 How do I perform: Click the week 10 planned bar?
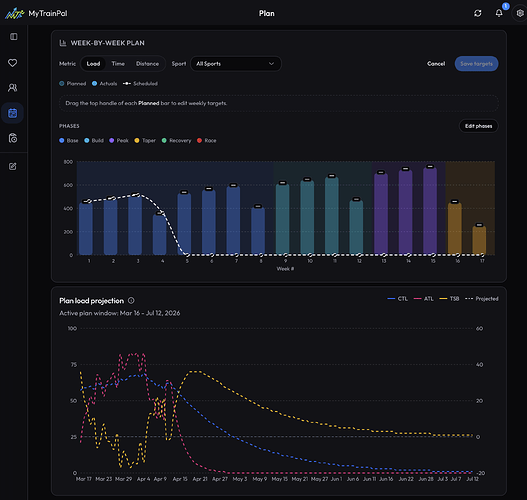click(x=307, y=218)
